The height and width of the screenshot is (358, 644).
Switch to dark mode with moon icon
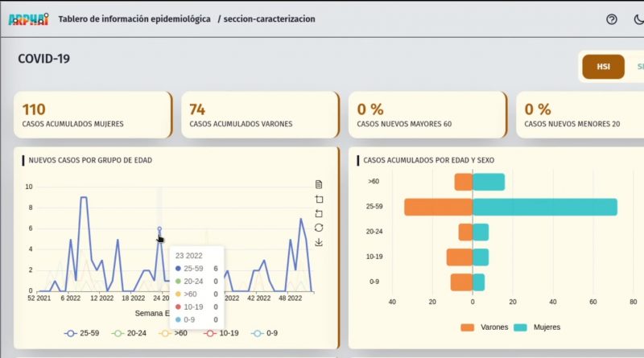click(639, 19)
